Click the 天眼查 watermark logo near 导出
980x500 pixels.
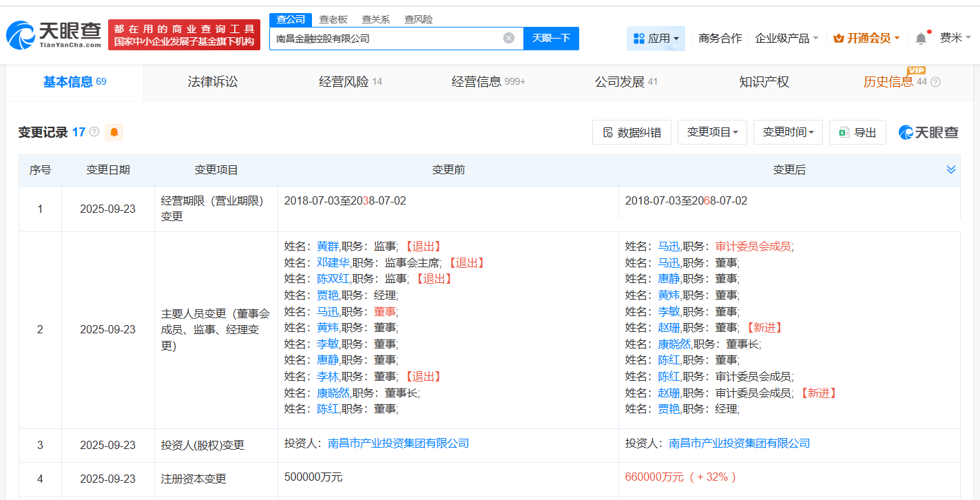(x=928, y=132)
